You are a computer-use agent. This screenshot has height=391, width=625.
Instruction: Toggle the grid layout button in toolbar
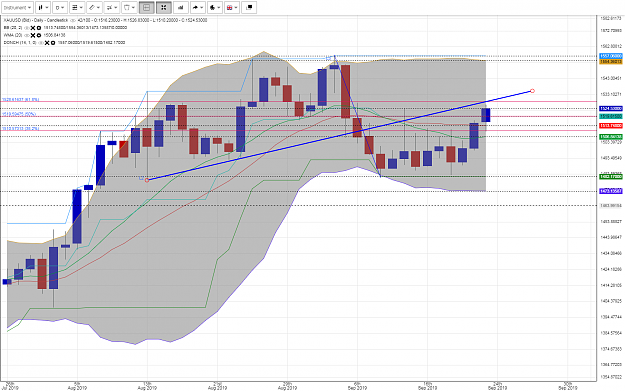coord(146,8)
